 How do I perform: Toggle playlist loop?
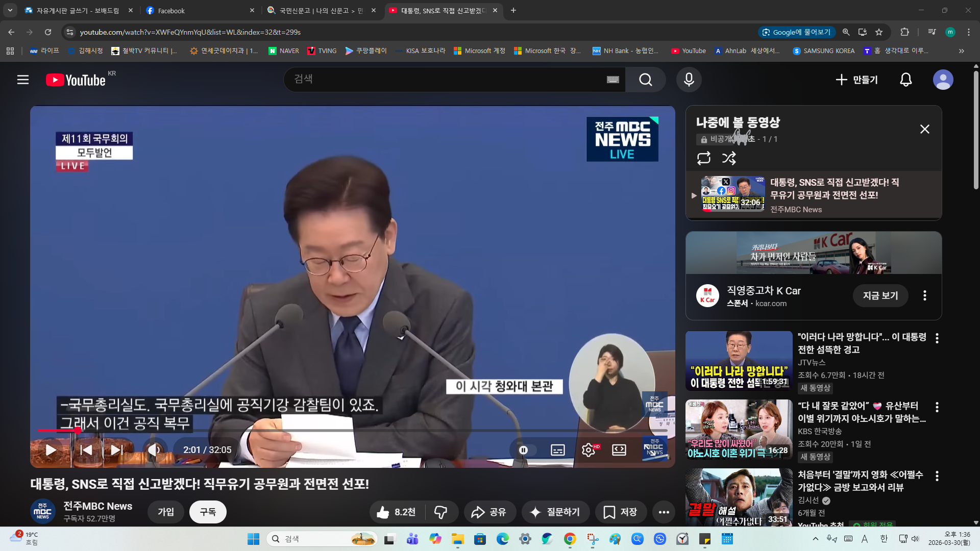click(x=704, y=158)
